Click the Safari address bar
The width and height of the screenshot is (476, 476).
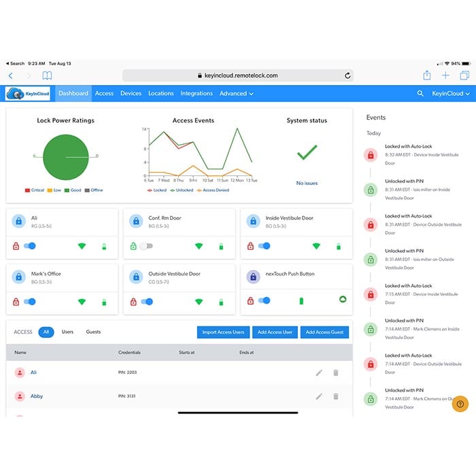click(238, 75)
